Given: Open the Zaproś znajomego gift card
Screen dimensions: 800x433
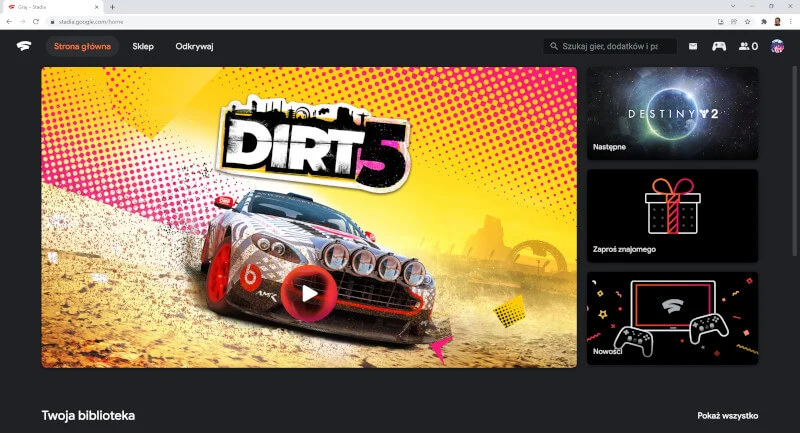Looking at the screenshot, I should 672,215.
